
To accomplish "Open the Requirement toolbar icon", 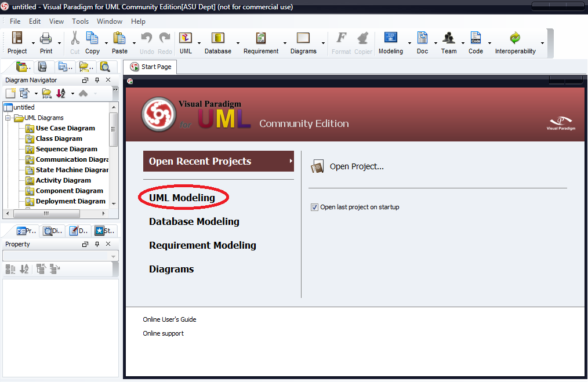I will [260, 38].
